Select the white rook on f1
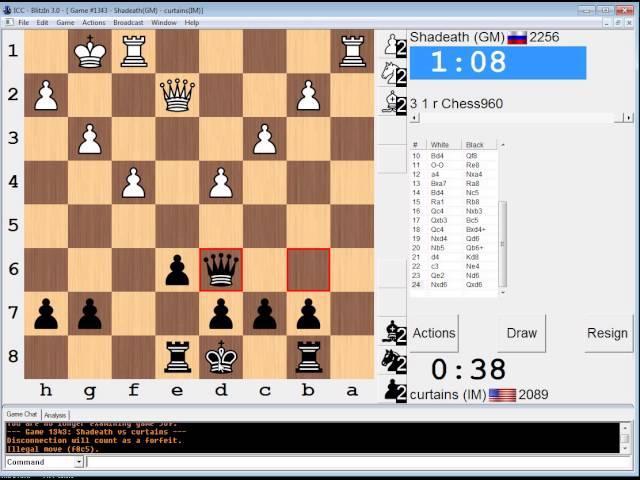Screen dimensions: 640x480 (x=133, y=51)
